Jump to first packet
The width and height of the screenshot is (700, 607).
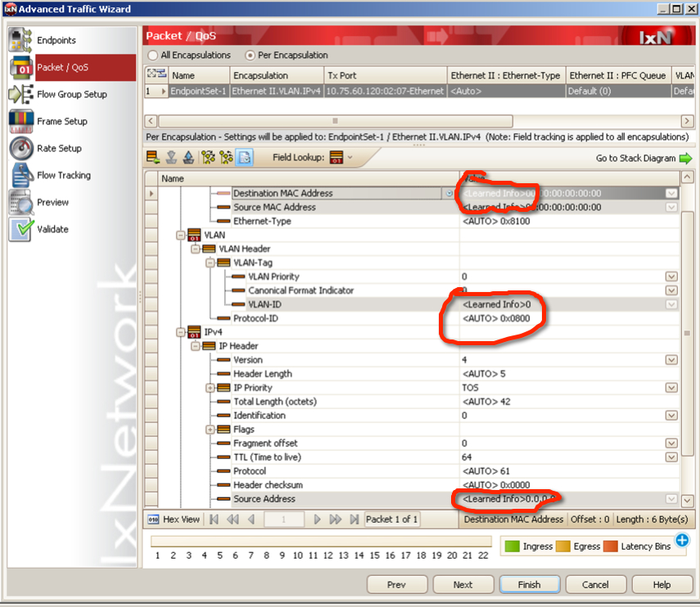point(214,519)
